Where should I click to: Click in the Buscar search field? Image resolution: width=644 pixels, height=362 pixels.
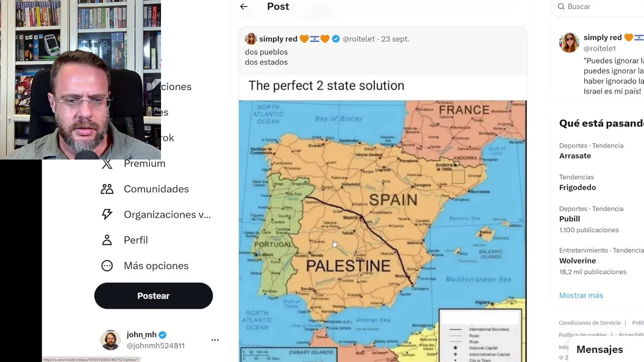(599, 7)
